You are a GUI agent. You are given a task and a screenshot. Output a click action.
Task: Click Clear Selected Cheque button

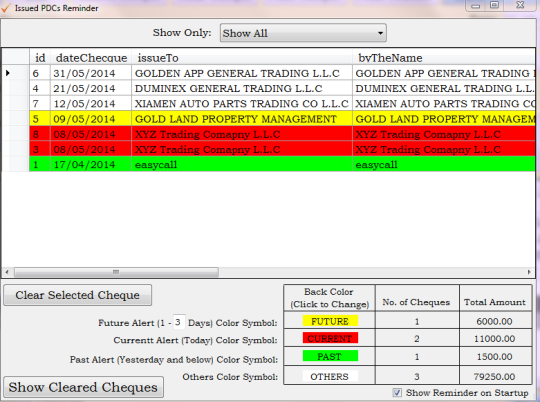77,295
